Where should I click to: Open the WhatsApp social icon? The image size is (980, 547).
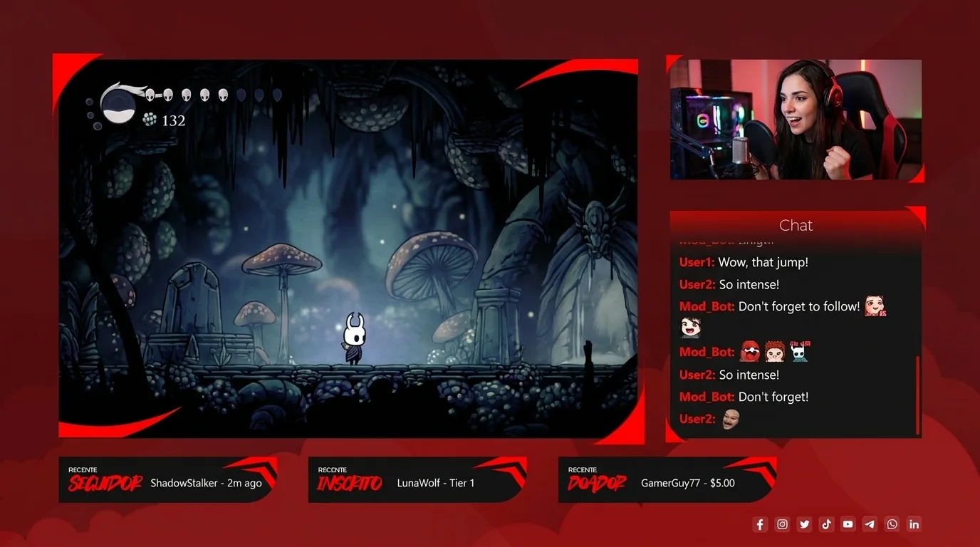[x=892, y=524]
